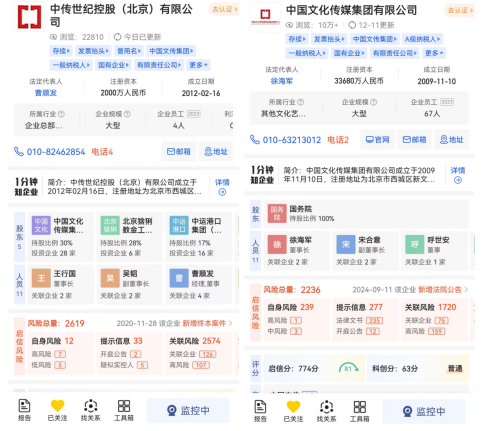Viewport: 492px width, 431px height.
Task: Open legal representative 徐海军 link
Action: click(x=282, y=81)
